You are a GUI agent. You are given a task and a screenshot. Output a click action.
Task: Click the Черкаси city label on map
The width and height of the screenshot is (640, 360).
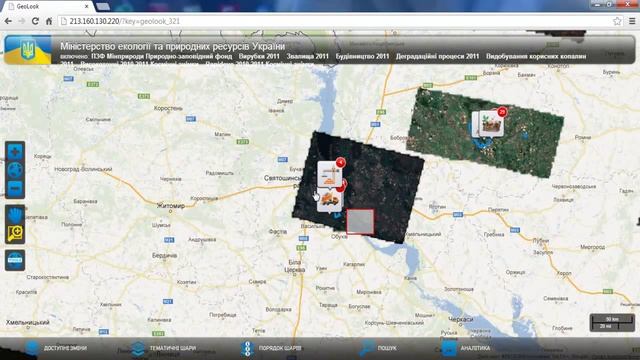click(461, 319)
